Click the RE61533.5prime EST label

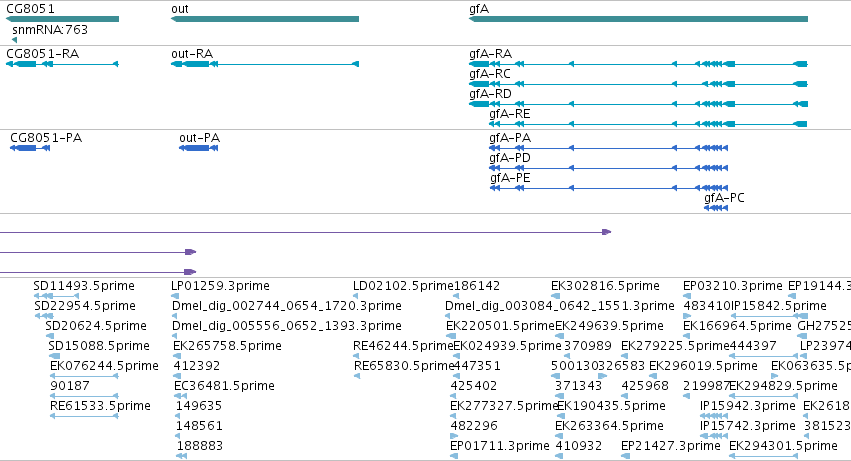(x=100, y=406)
